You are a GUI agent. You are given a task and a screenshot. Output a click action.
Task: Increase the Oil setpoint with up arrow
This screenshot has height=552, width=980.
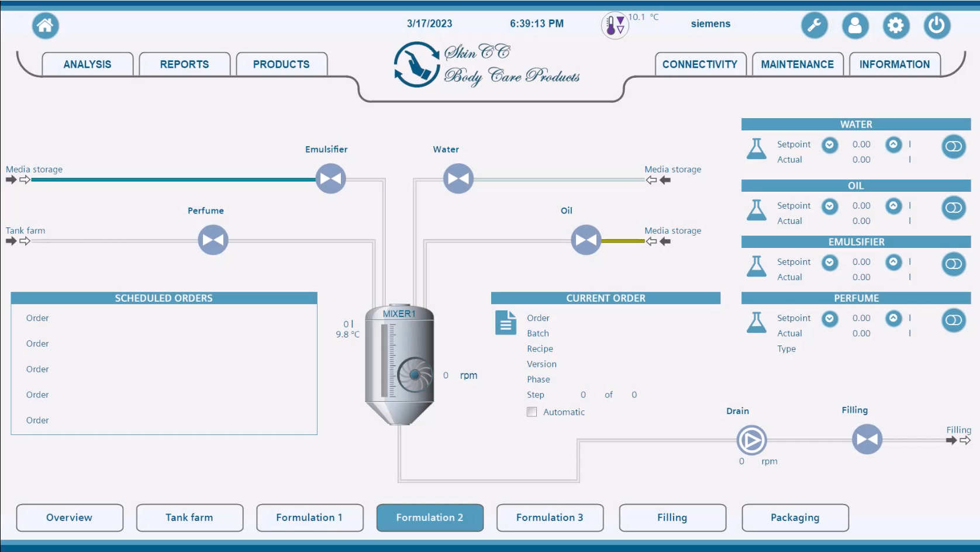[x=893, y=206]
